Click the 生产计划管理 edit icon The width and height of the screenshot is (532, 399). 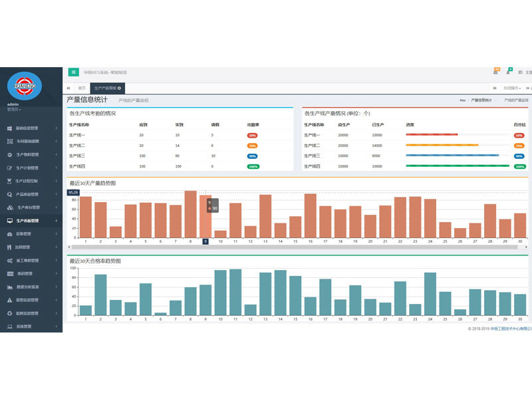(9, 168)
